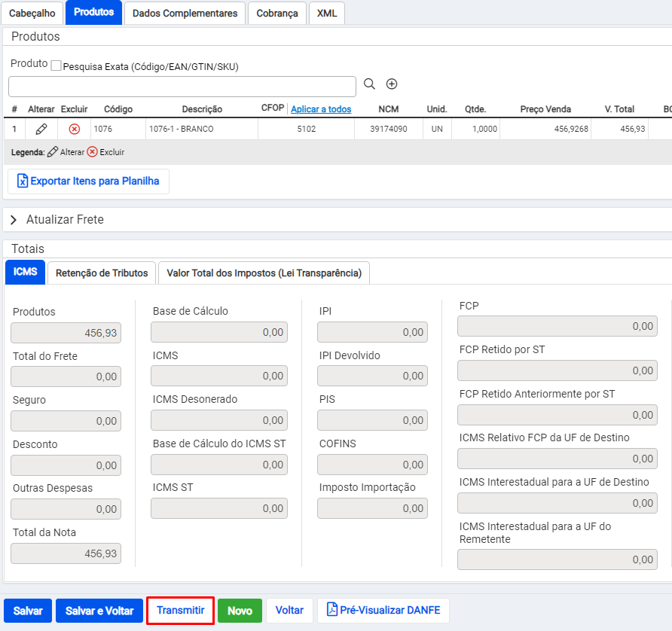Image resolution: width=672 pixels, height=631 pixels.
Task: Click the Preço Venda cell 456,9268
Action: point(545,129)
